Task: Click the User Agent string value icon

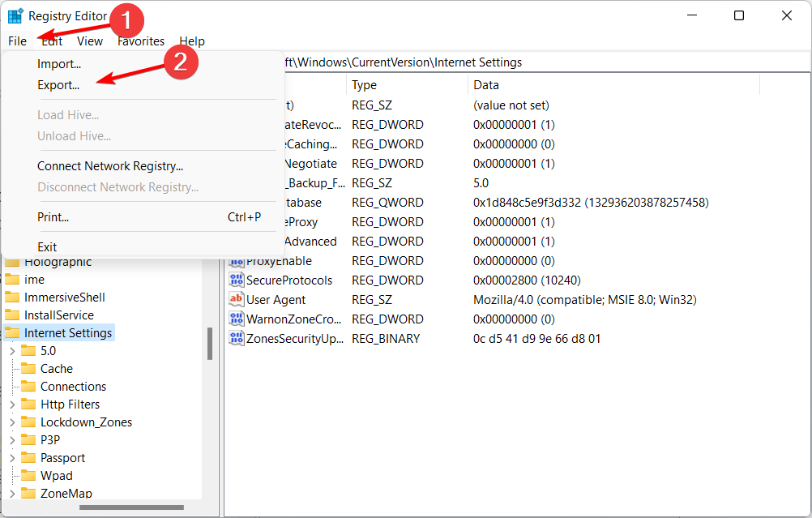Action: click(x=237, y=299)
